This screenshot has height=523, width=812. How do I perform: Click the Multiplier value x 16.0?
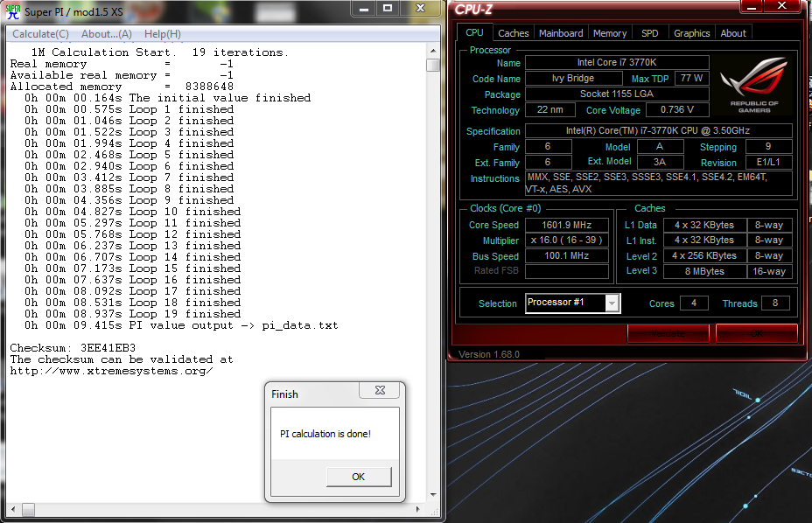[x=566, y=241]
